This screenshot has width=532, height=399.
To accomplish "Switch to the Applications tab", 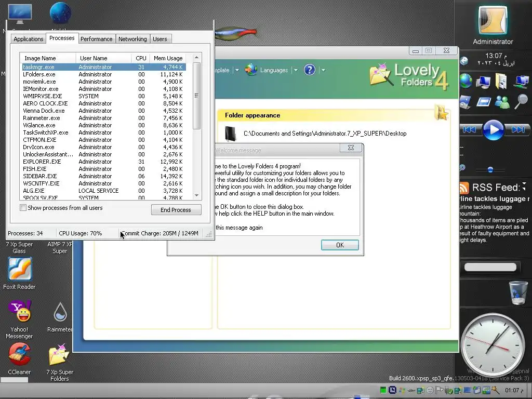I will pyautogui.click(x=29, y=39).
